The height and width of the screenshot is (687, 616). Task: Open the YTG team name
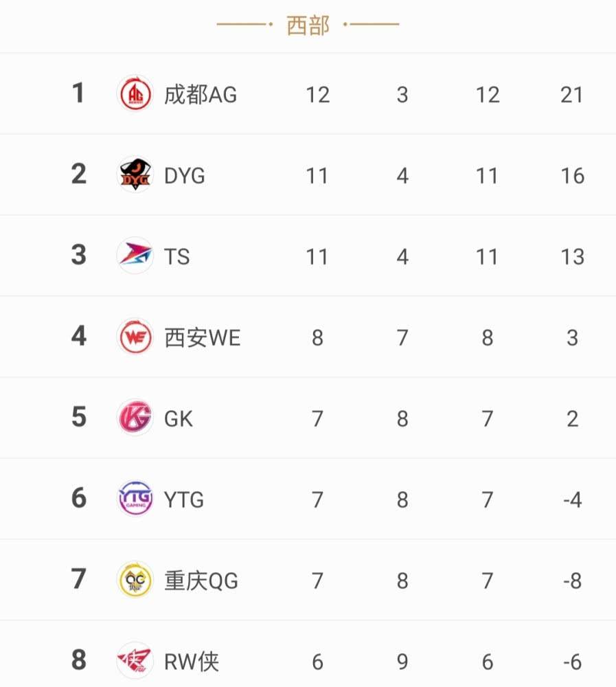184,500
